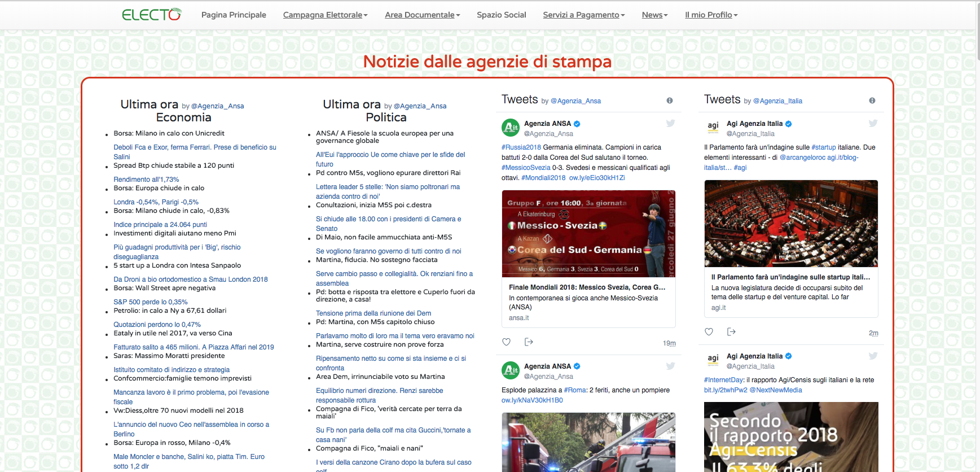980x472 pixels.
Task: Open the @Agenzia_Italia link beside the Tweets heading
Action: pos(777,101)
